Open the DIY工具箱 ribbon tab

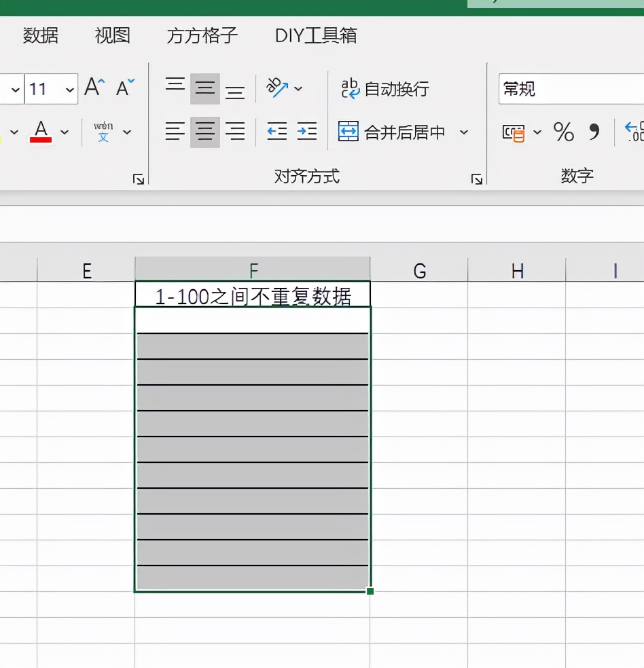pos(315,35)
